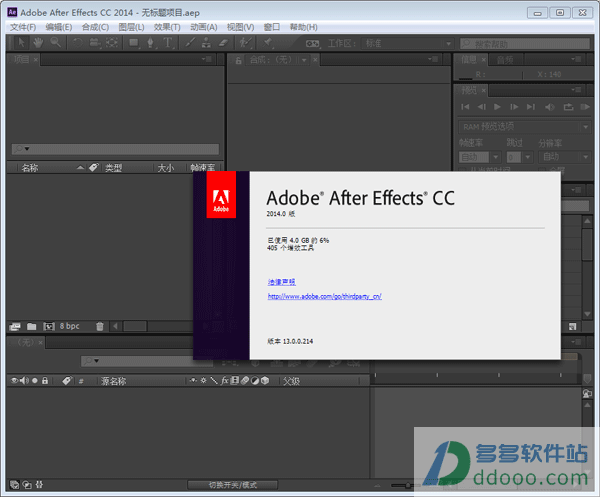Image resolution: width=600 pixels, height=497 pixels.
Task: Open the 编辑(E) menu
Action: point(59,27)
